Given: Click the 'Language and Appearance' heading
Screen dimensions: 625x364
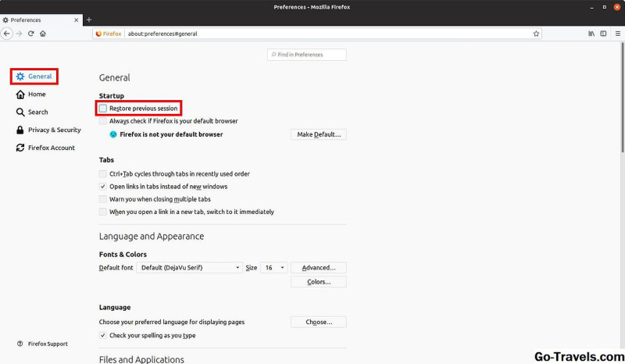Looking at the screenshot, I should (x=152, y=236).
